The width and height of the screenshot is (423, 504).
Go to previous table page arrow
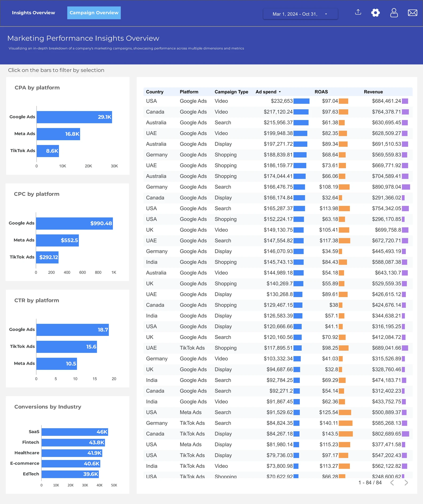click(392, 483)
